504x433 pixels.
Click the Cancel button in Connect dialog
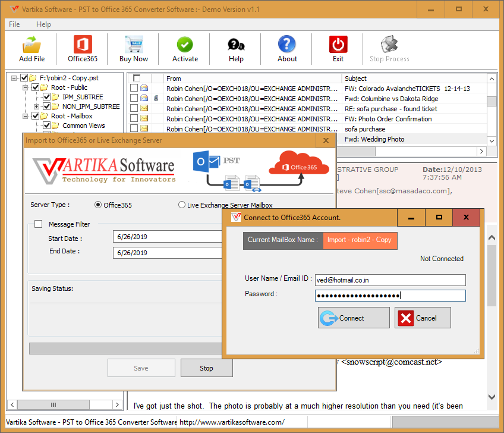(423, 318)
